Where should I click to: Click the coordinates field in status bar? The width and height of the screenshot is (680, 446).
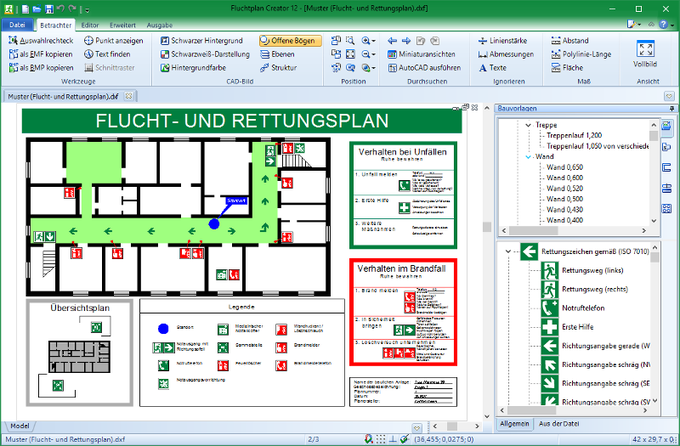pyautogui.click(x=443, y=439)
